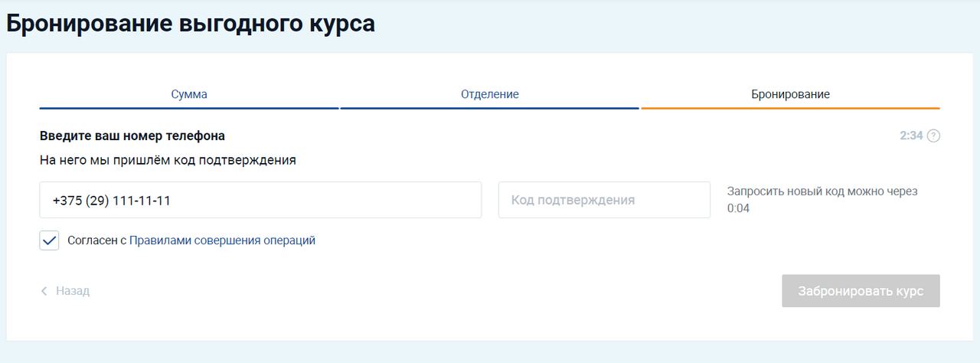
Task: Click the help question mark icon
Action: click(933, 136)
